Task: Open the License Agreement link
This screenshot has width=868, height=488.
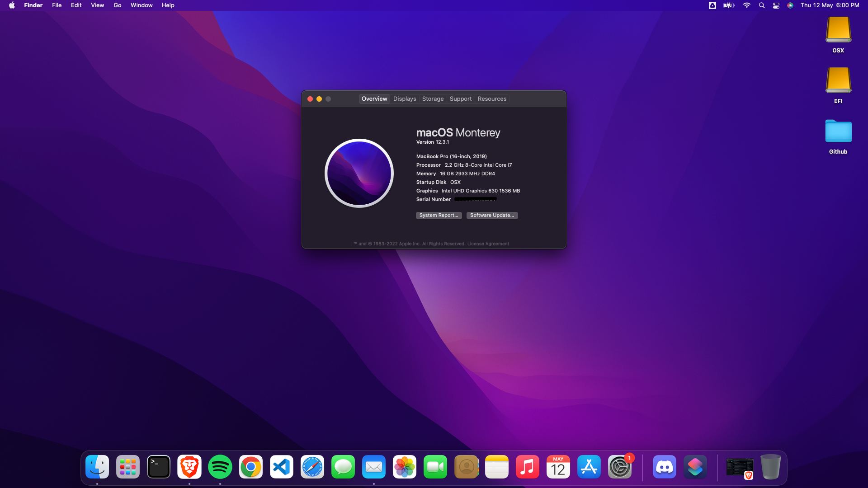Action: pos(488,244)
